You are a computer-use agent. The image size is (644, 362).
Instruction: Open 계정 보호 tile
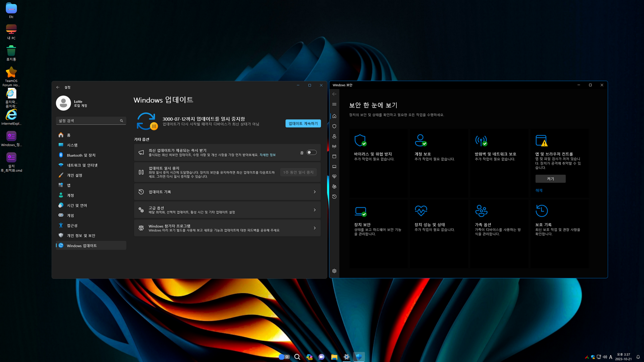pos(438,163)
